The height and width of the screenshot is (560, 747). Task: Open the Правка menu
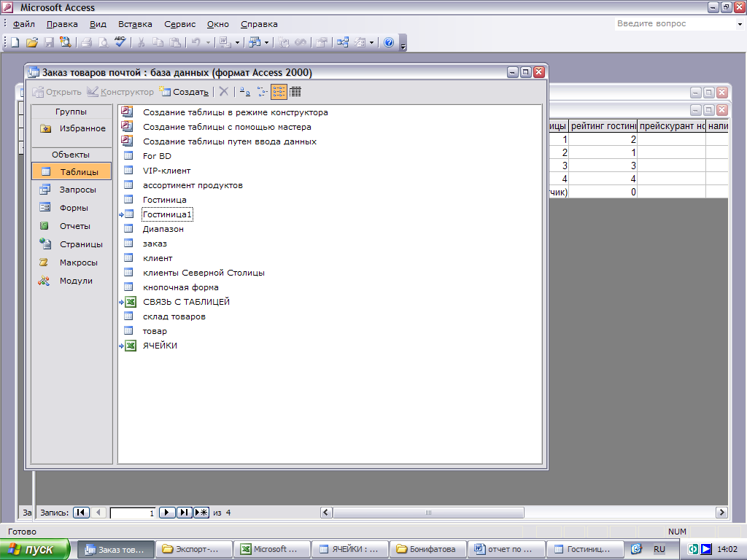point(62,24)
